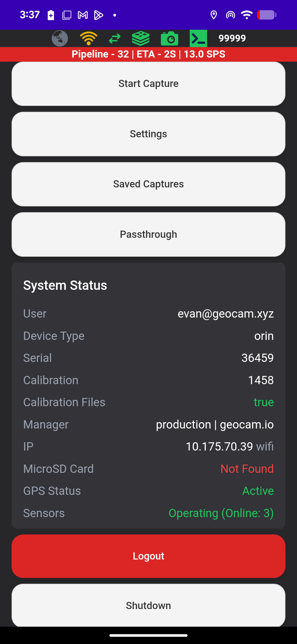
Task: Tap the green camera icon
Action: pyautogui.click(x=169, y=38)
